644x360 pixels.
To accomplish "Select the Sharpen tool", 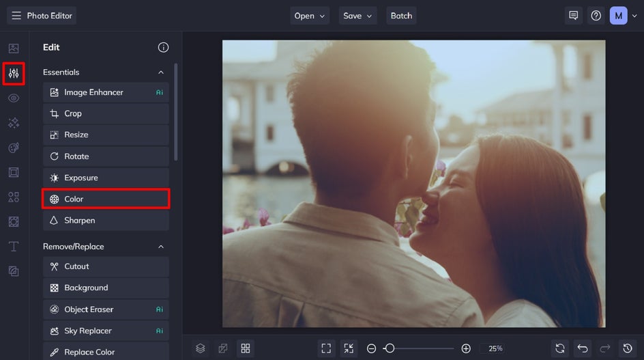I will tap(106, 221).
